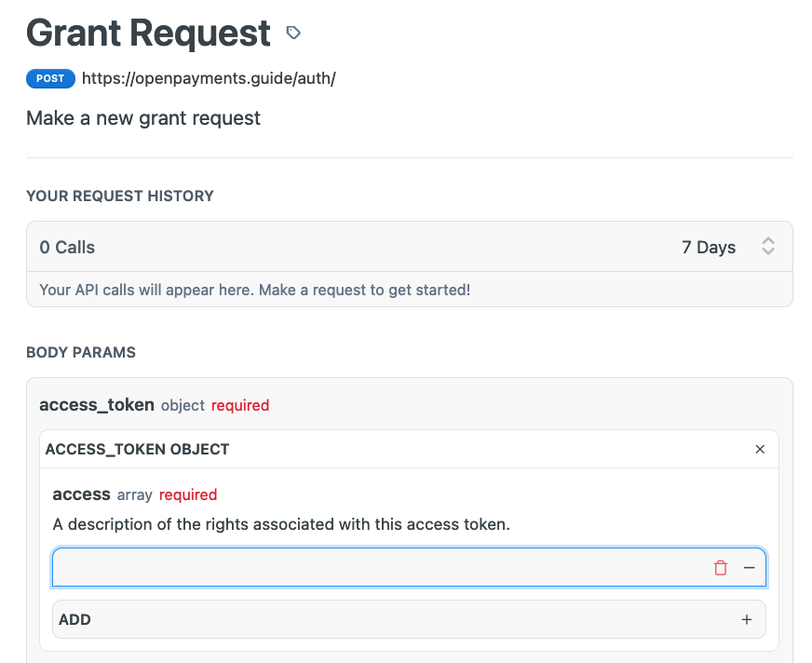Click the blue POST method badge
This screenshot has width=812, height=663.
pyautogui.click(x=50, y=78)
